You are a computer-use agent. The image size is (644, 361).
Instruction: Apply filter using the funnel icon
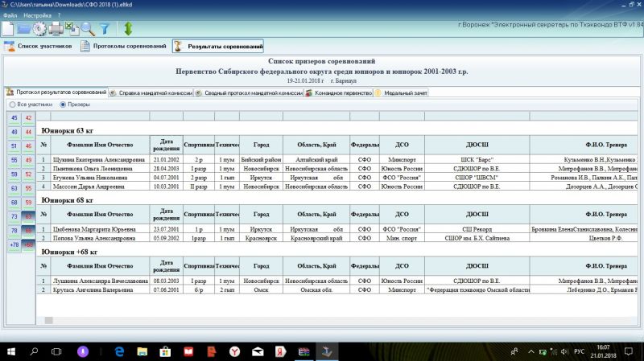pyautogui.click(x=104, y=29)
